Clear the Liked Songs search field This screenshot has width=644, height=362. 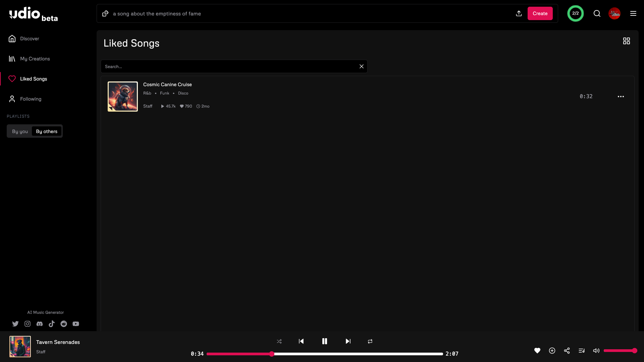361,66
